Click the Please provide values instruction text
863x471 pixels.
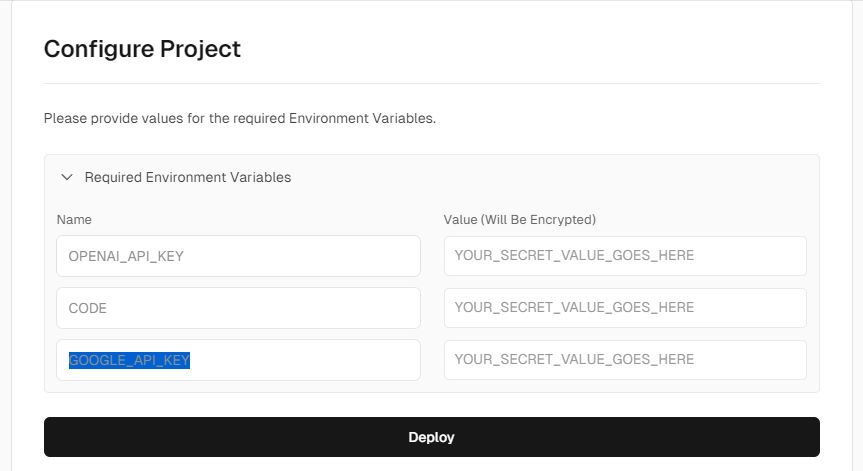pyautogui.click(x=240, y=118)
